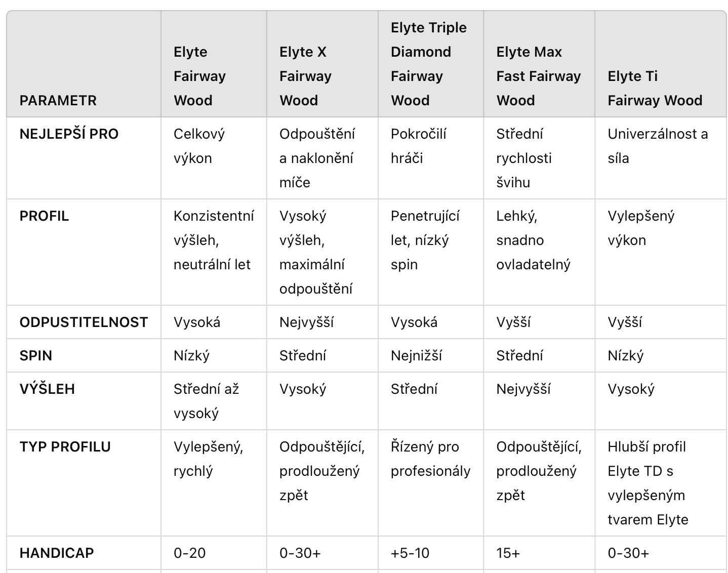This screenshot has width=728, height=573.
Task: Select the PROFIL row label
Action: pyautogui.click(x=44, y=216)
